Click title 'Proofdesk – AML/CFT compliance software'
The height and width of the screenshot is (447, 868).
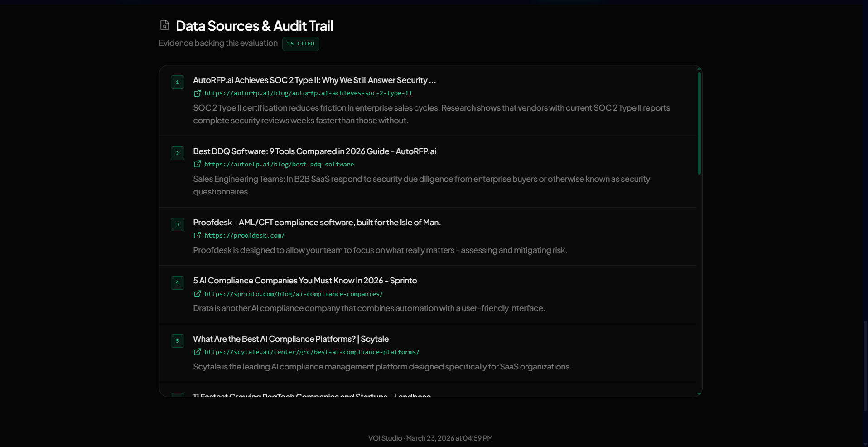[x=317, y=223]
